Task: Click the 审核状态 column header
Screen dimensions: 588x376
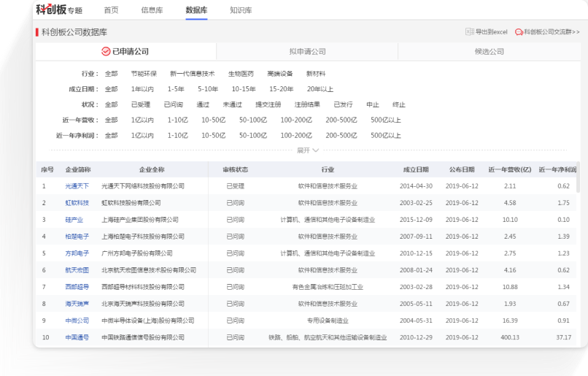Action: [236, 169]
